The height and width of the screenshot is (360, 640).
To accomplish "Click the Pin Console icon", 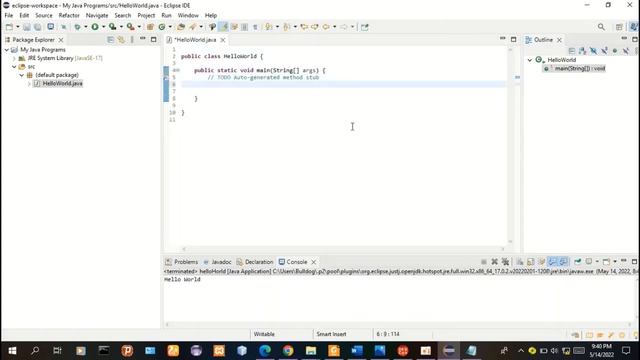I will 578,262.
